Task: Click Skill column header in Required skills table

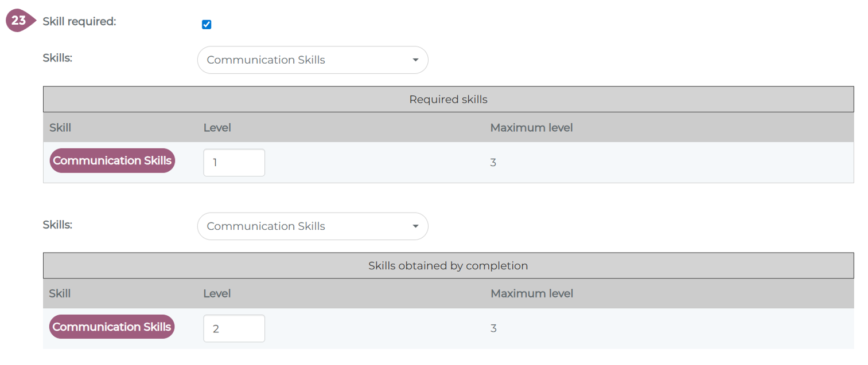Action: click(60, 128)
